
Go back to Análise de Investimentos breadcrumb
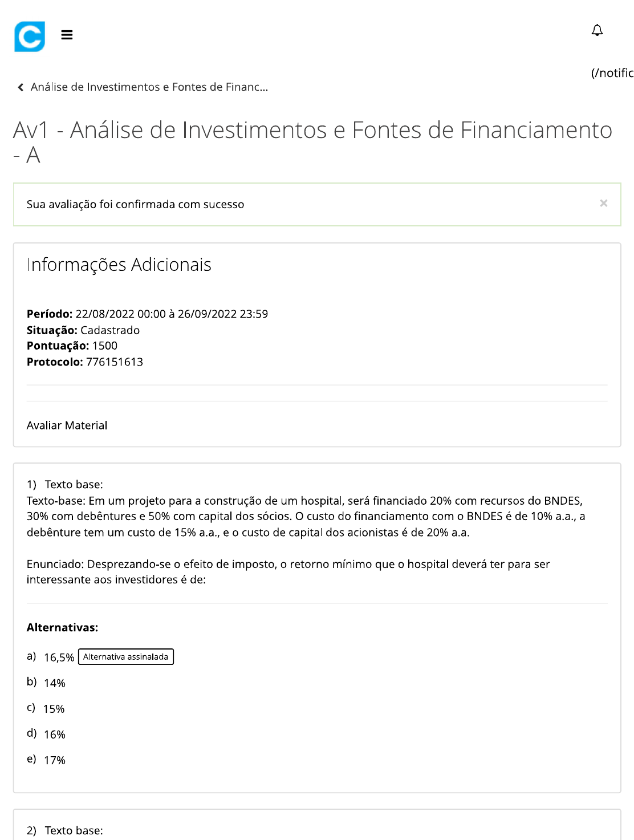point(149,87)
